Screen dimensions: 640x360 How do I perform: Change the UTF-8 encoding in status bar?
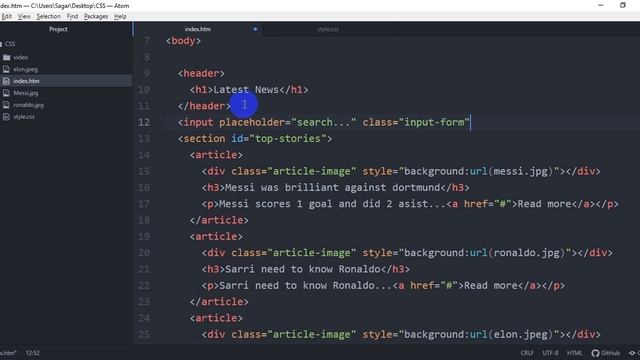tap(550, 353)
